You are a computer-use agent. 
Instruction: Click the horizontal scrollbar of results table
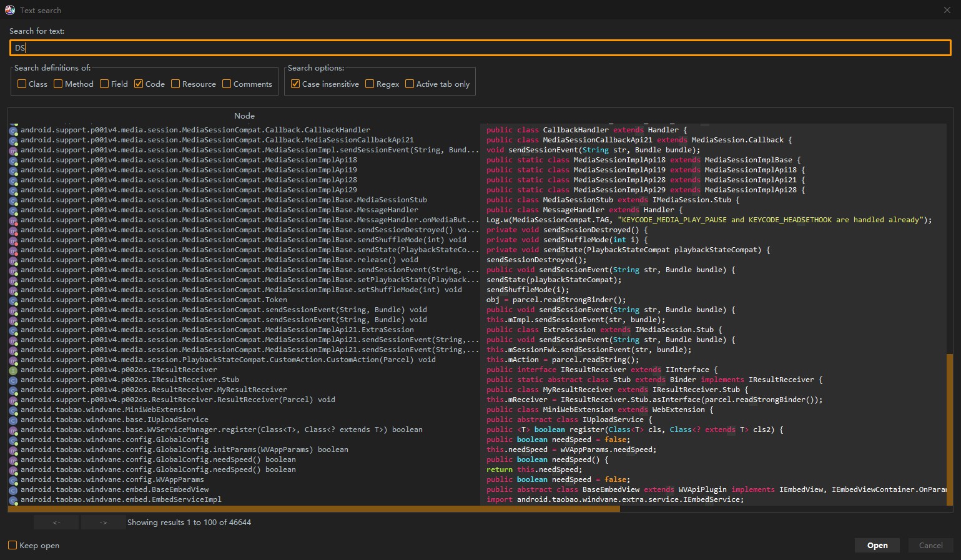pyautogui.click(x=314, y=509)
